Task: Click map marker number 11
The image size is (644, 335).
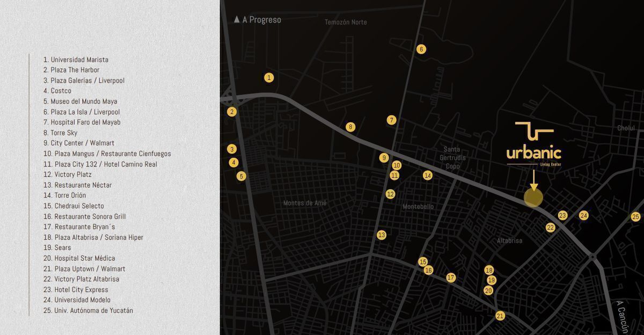Action: [x=395, y=176]
